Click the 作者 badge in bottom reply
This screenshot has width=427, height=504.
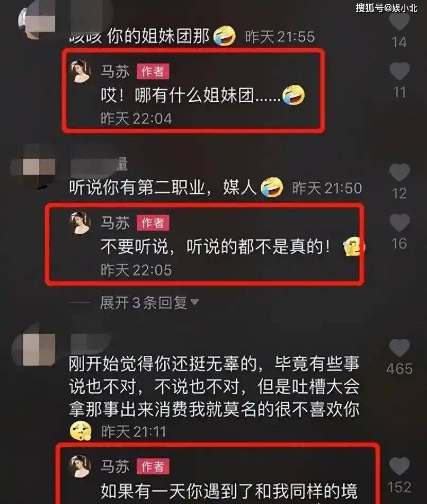153,466
